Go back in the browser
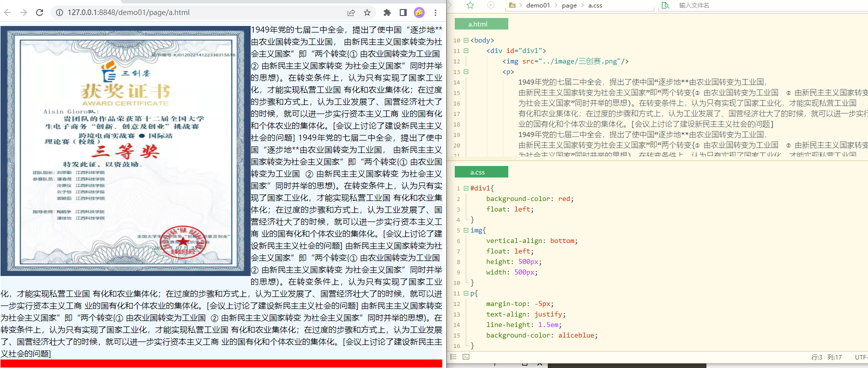Screen dimensions: 868x368 point(8,12)
